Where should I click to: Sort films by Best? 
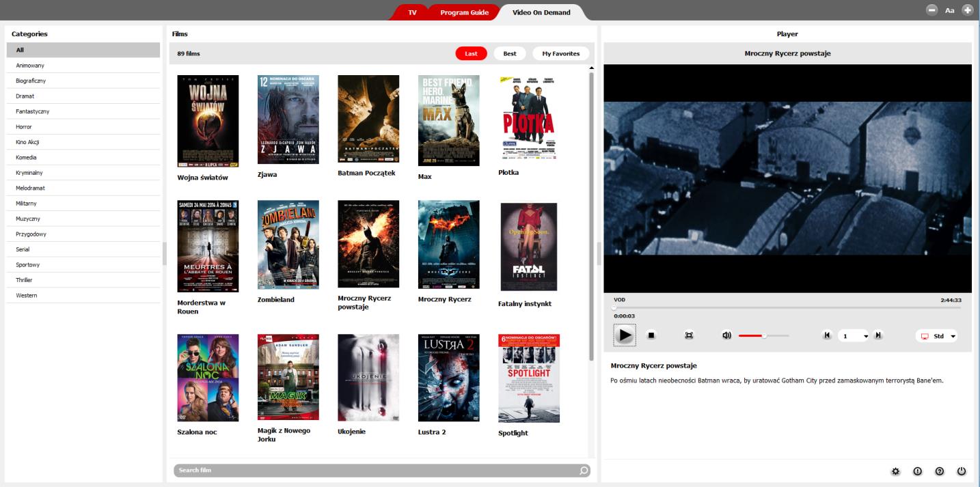(x=510, y=54)
